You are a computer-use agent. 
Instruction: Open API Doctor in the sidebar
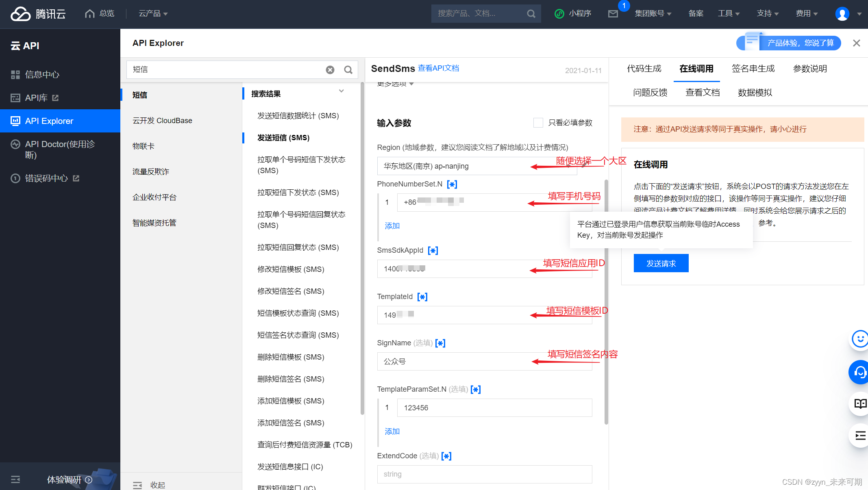click(60, 150)
